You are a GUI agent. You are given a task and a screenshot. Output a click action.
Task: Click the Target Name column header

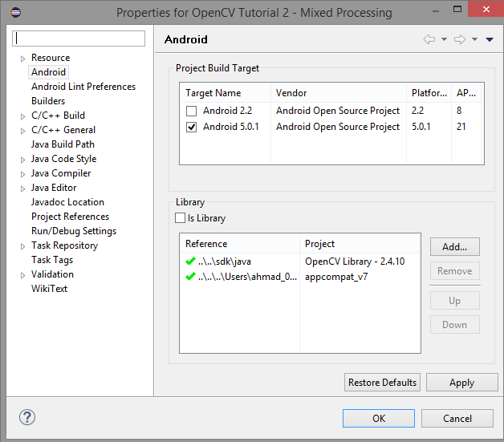[x=226, y=93]
